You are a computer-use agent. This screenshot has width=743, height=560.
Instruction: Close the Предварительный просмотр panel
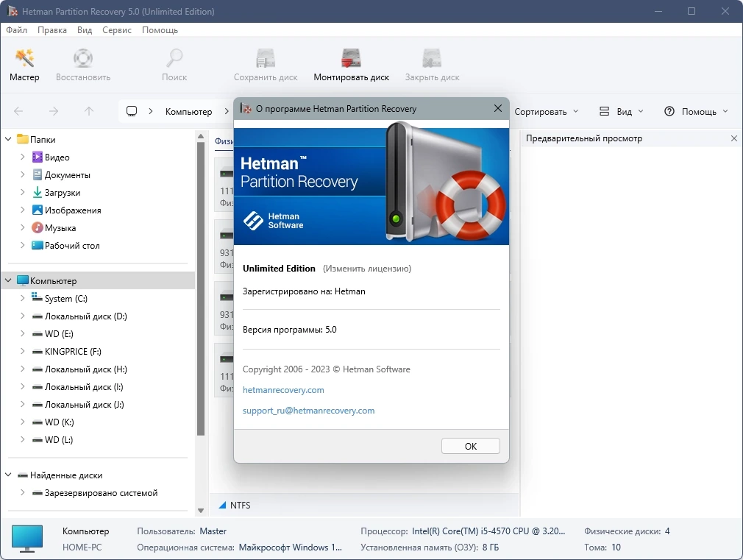click(734, 138)
